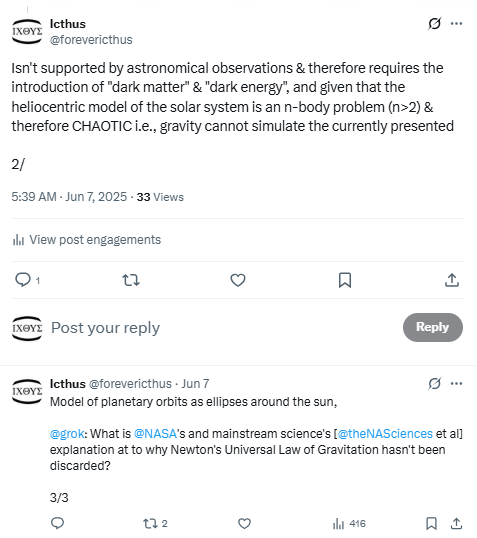The height and width of the screenshot is (538, 477).
Task: Comment on the 3/3 reply post
Action: 57,523
